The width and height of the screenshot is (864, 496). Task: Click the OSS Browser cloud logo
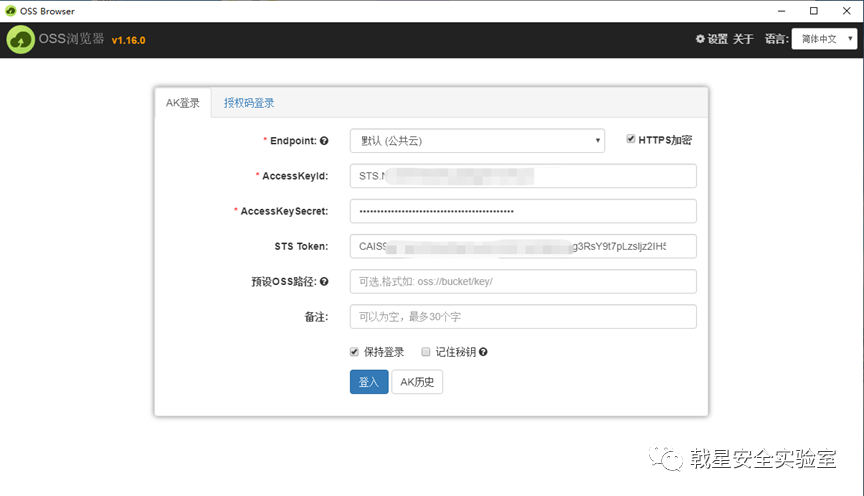pyautogui.click(x=20, y=40)
